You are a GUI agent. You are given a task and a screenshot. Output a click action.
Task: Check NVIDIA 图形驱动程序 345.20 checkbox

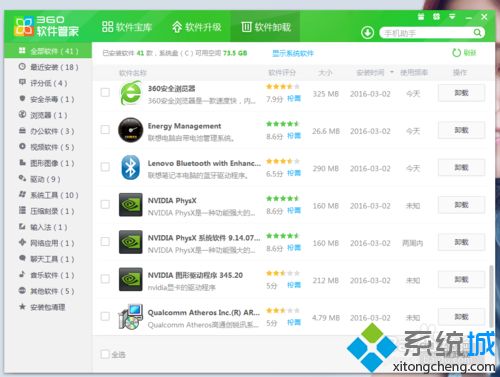[105, 279]
